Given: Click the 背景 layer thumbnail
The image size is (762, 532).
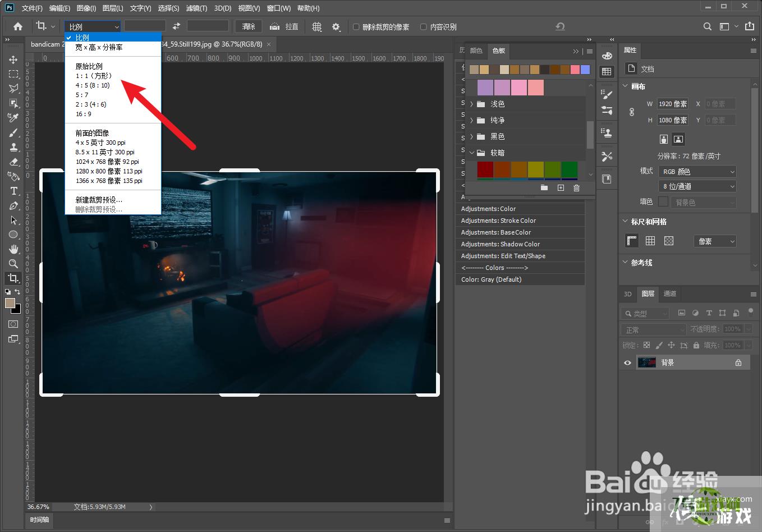Looking at the screenshot, I should tap(647, 363).
